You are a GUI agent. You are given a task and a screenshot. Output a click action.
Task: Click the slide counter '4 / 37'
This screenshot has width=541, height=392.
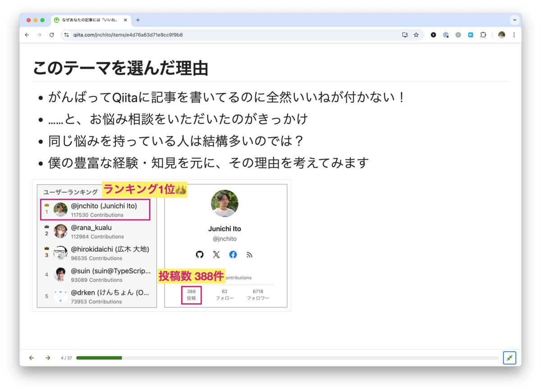66,358
